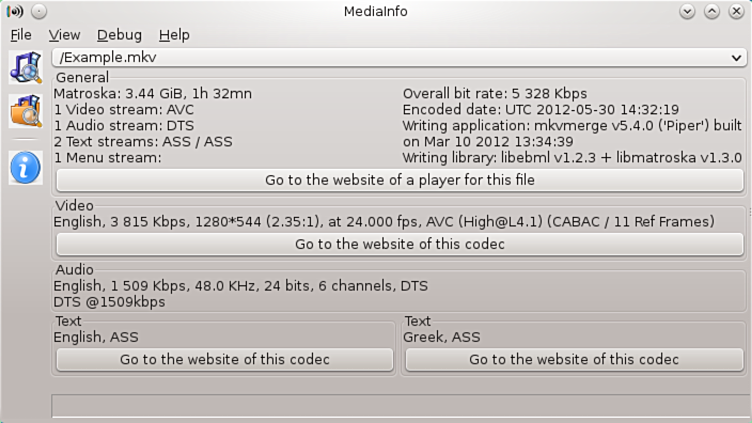Open the Debug menu
This screenshot has width=752, height=423.
point(119,35)
